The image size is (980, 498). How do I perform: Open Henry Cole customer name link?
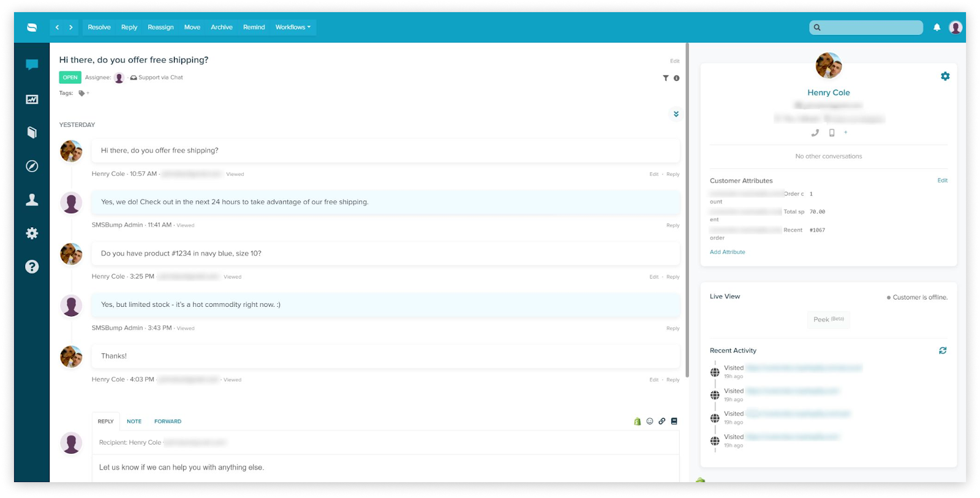829,92
